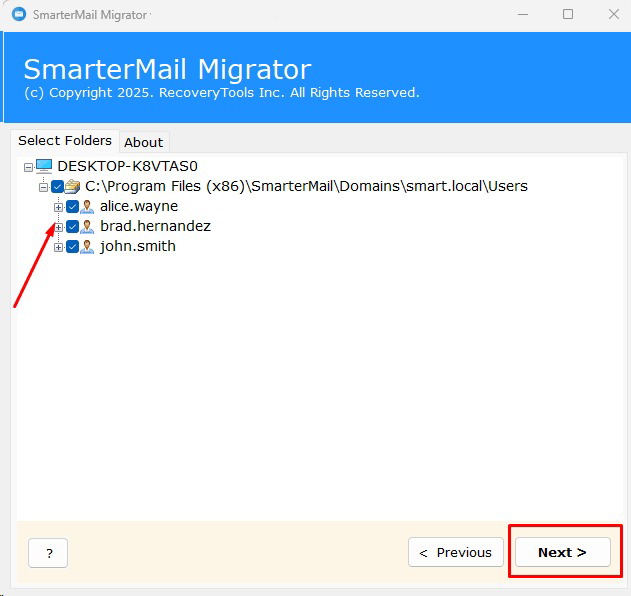Click the Next button
The image size is (631, 596).
coord(563,552)
